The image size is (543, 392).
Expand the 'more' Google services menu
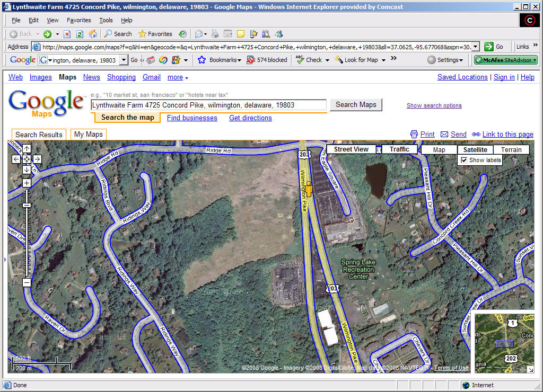(x=178, y=77)
